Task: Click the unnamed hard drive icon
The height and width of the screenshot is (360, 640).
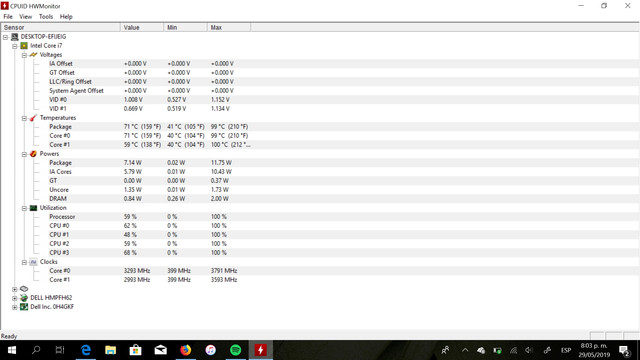Action: pyautogui.click(x=24, y=289)
